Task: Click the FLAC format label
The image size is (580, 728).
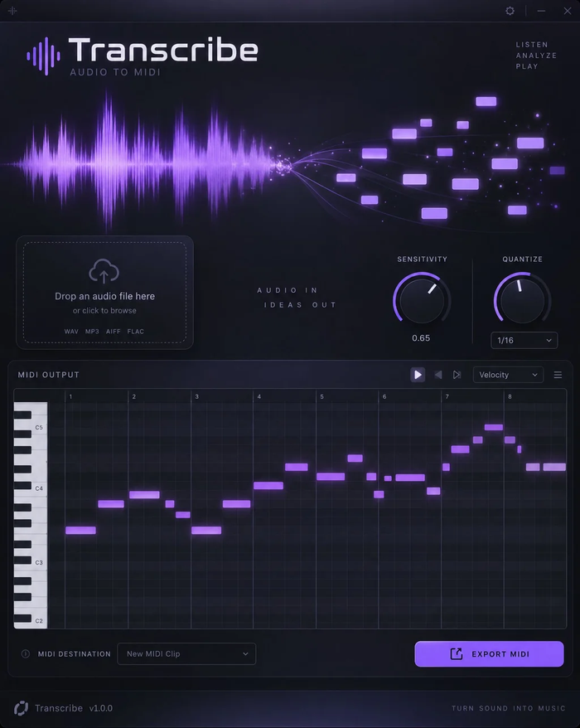Action: coord(136,332)
